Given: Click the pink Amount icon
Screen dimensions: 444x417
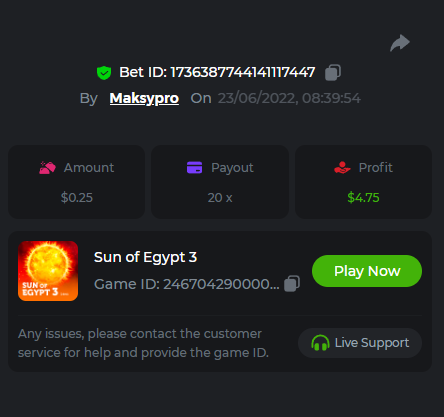Looking at the screenshot, I should 47,168.
